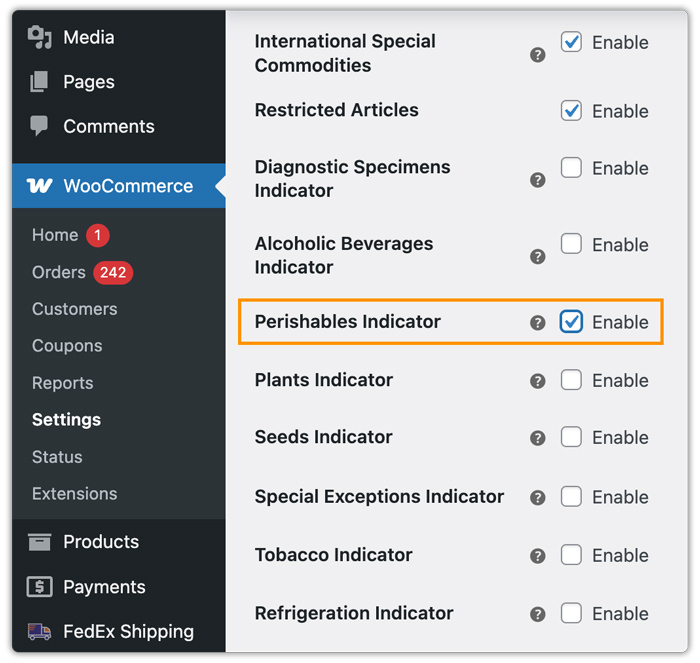Enable the Diagnostic Specimens Indicator checkbox
Image resolution: width=700 pixels, height=663 pixels.
pyautogui.click(x=571, y=167)
